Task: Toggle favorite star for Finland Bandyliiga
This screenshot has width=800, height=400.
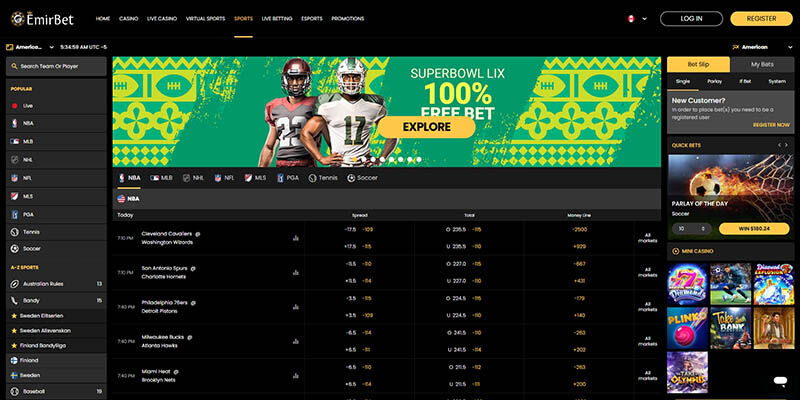Action: click(14, 344)
